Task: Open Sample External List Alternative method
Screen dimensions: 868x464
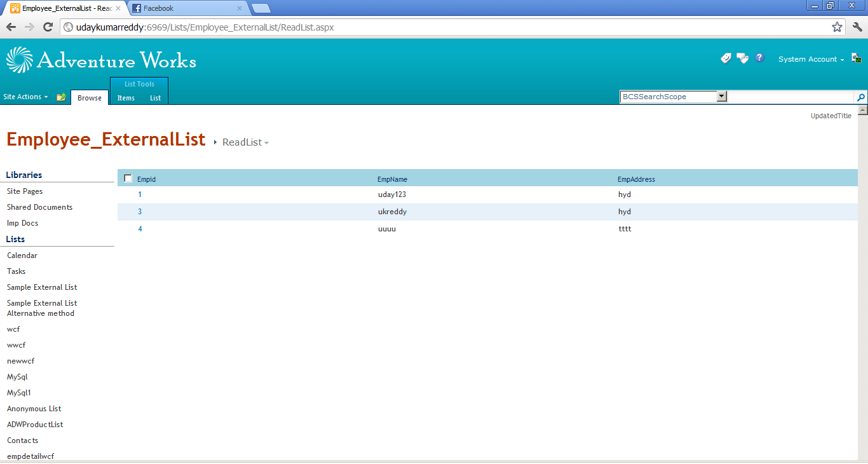Action: click(42, 308)
